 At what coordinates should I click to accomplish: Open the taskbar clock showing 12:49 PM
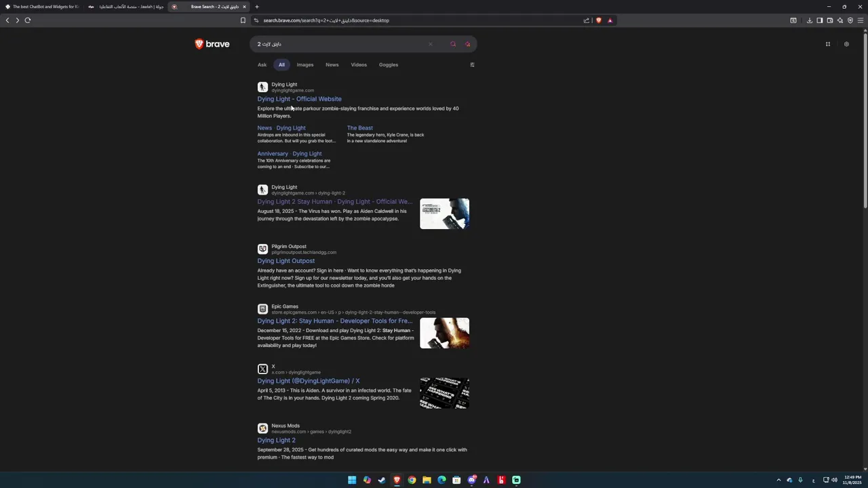(x=852, y=480)
